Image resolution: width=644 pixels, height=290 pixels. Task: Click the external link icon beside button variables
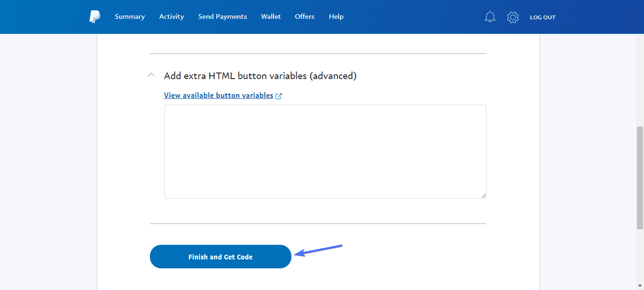279,96
